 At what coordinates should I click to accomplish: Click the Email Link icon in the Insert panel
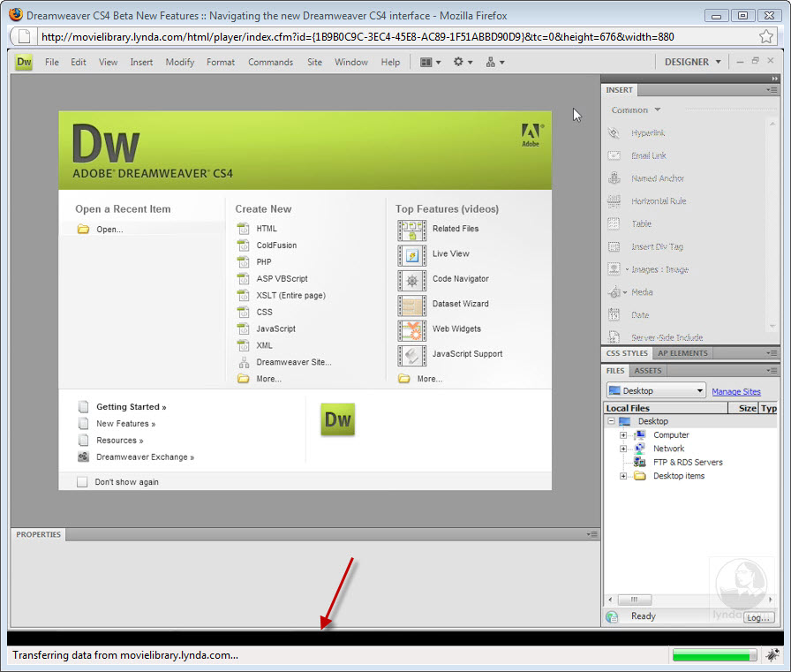click(x=614, y=155)
